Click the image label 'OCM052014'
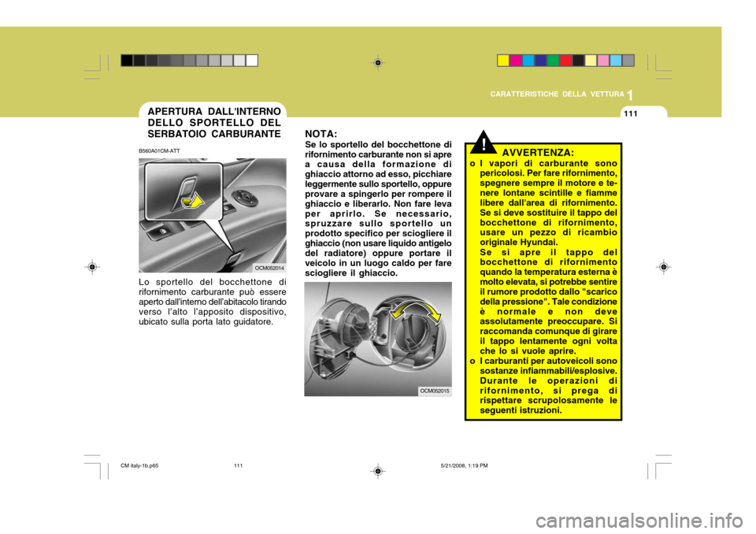Viewport: 756px width, 534px height. tap(269, 268)
